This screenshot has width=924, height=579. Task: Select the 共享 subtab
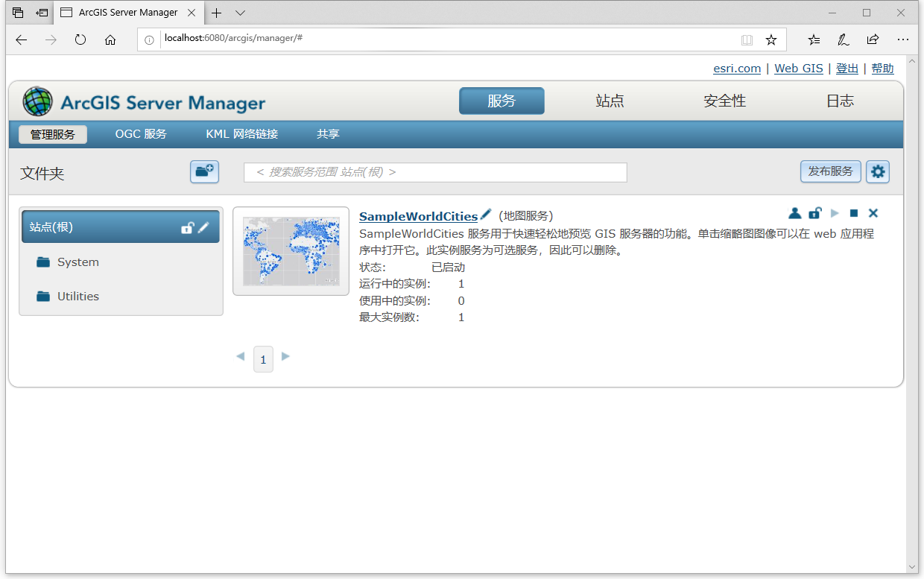click(328, 135)
